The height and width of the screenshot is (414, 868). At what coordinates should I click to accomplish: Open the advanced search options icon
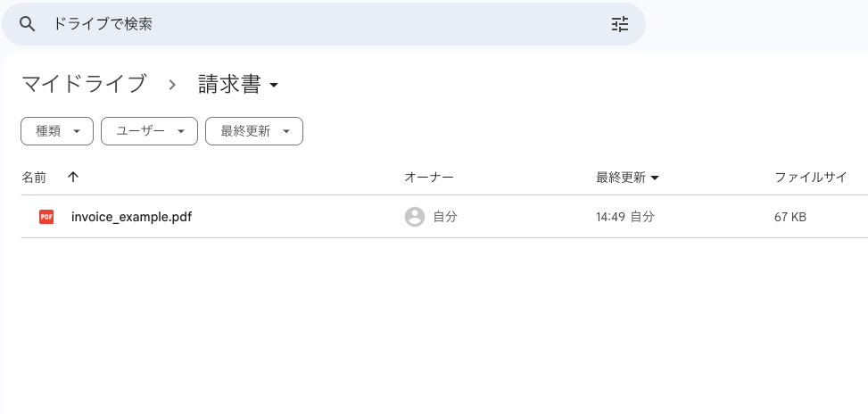(x=620, y=24)
